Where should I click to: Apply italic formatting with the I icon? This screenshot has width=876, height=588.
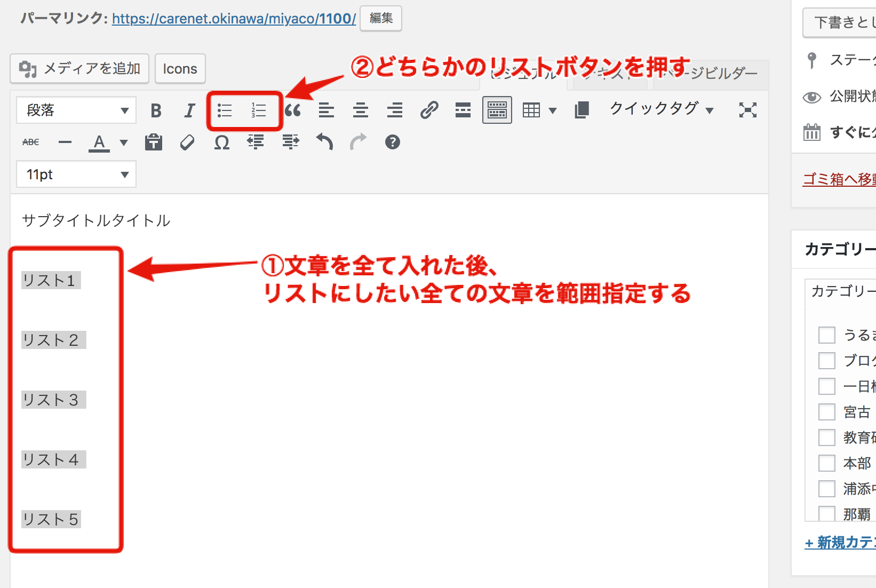pos(189,110)
